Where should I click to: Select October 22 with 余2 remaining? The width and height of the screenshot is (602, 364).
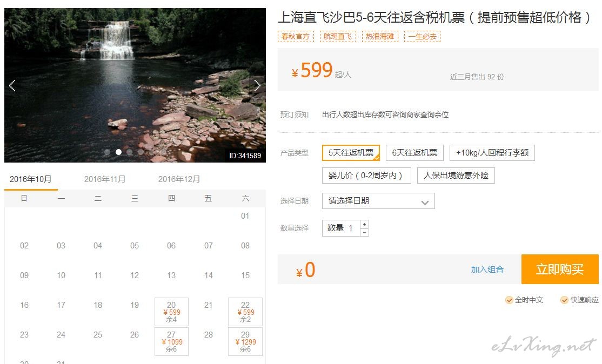click(x=245, y=312)
